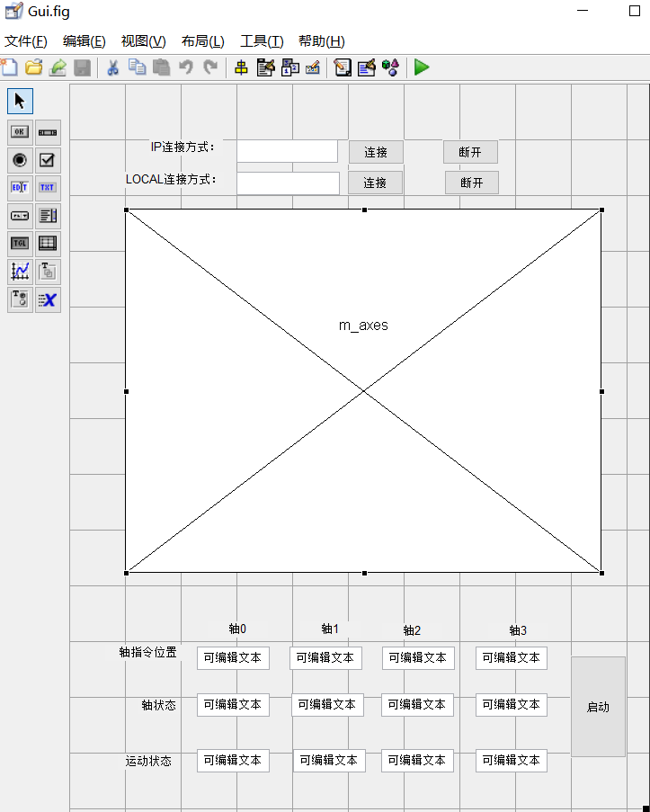Select the m_axes plot area

point(364,391)
